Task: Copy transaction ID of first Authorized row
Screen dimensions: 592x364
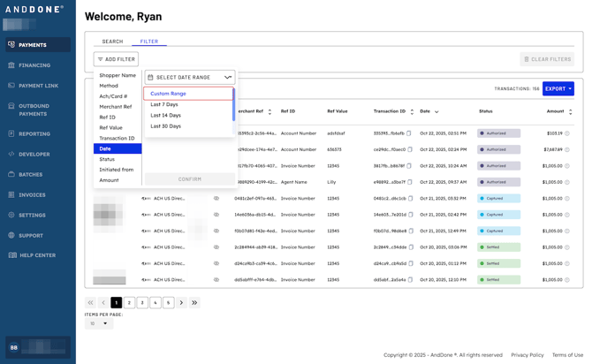Action: (409, 133)
